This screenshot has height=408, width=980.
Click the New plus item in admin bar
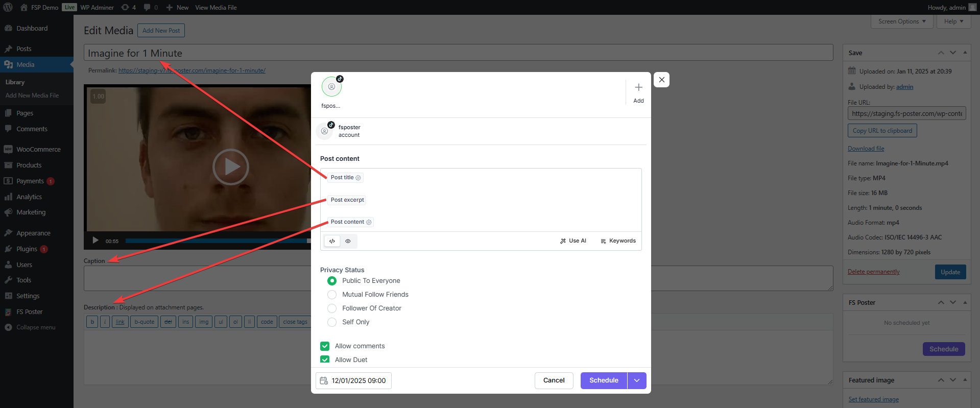[x=177, y=7]
